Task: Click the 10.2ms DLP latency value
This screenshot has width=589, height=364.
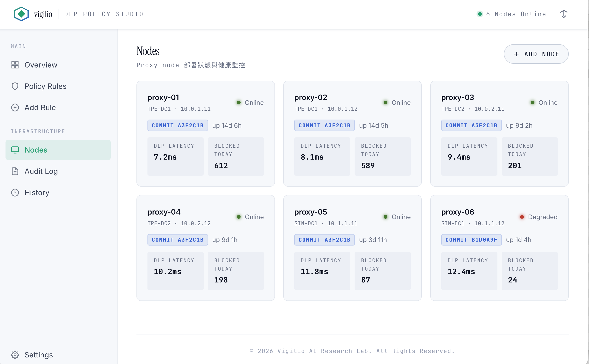Action: coord(167,272)
